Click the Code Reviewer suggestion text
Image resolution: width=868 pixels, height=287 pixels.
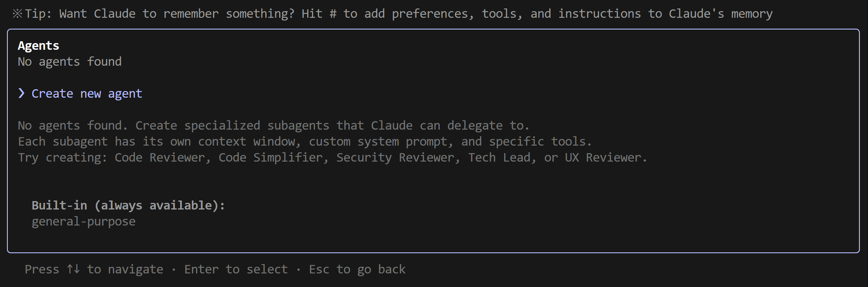(x=160, y=157)
